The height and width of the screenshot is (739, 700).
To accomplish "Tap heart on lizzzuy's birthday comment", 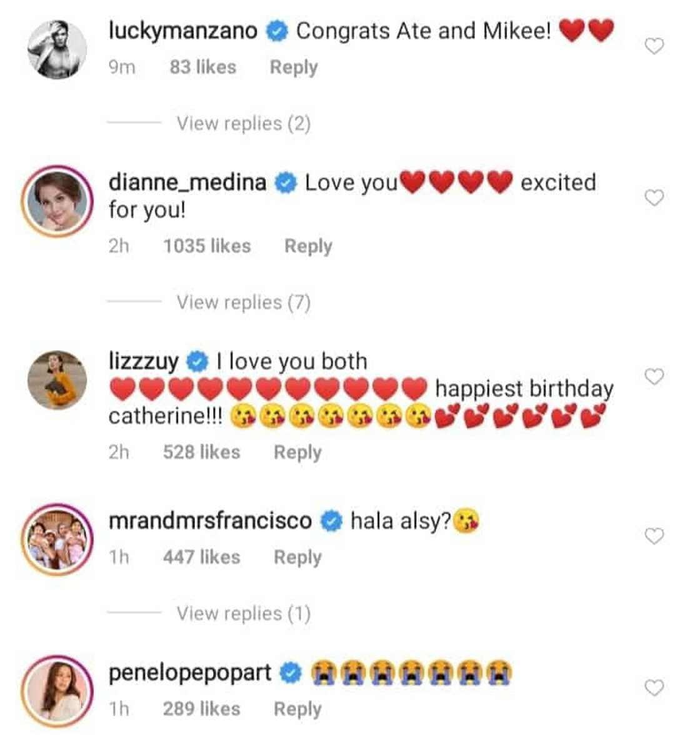I will [654, 377].
